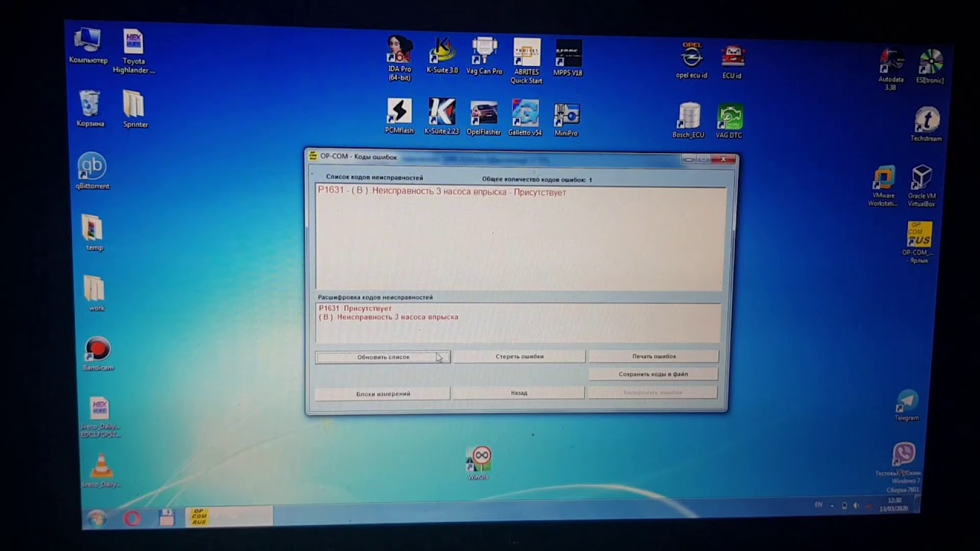The height and width of the screenshot is (551, 980).
Task: Open the Корзина recycle bin
Action: pos(90,109)
